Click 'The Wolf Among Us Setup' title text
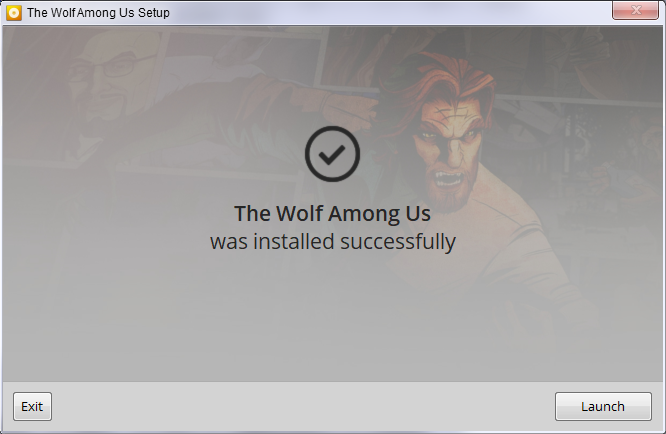 click(98, 13)
